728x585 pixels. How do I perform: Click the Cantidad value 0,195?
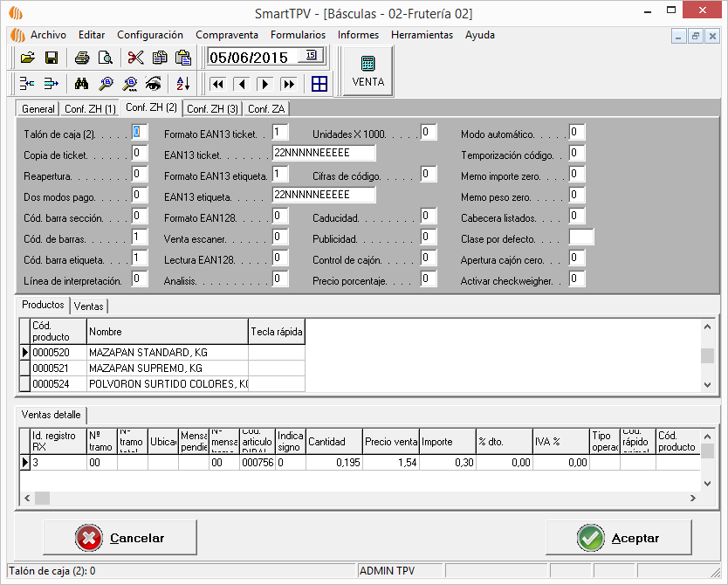[x=334, y=463]
